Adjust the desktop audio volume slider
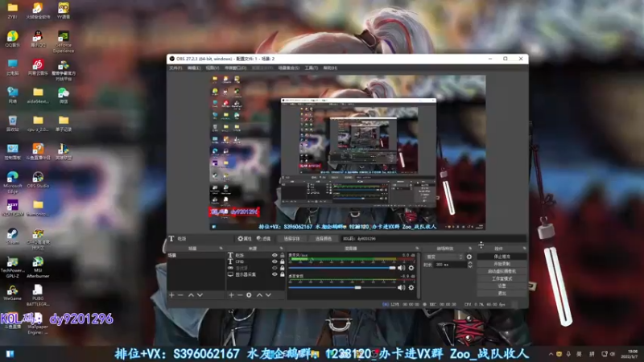This screenshot has height=362, width=644. [x=342, y=287]
